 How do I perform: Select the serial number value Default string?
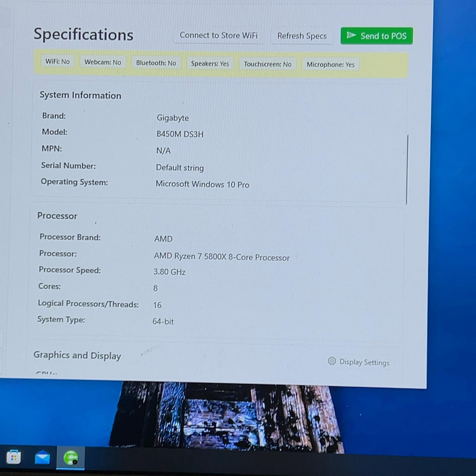coord(180,168)
